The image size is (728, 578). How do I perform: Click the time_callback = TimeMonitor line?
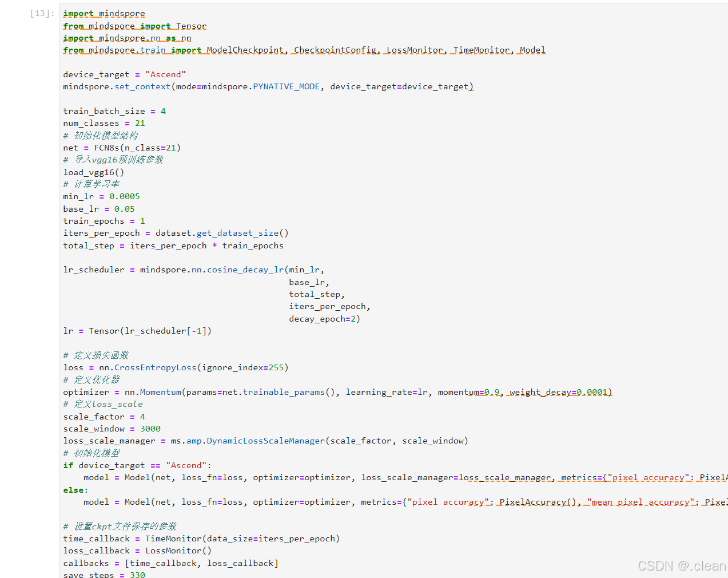pos(201,539)
